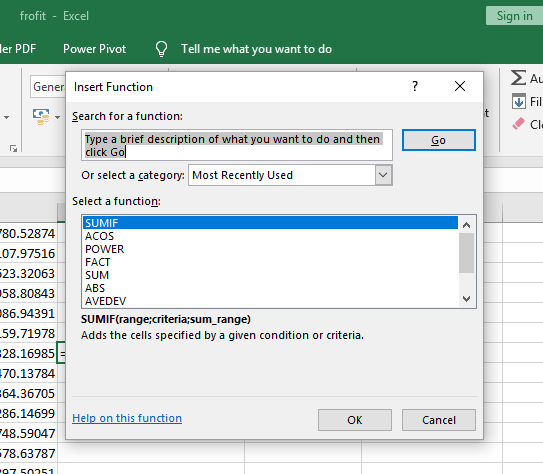Open the dialog launcher icon in ribbon
Screen dimensions: 543x474
click(x=14, y=149)
